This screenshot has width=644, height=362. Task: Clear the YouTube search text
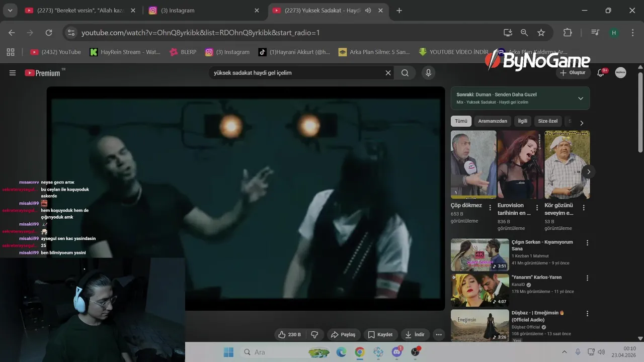tap(388, 73)
